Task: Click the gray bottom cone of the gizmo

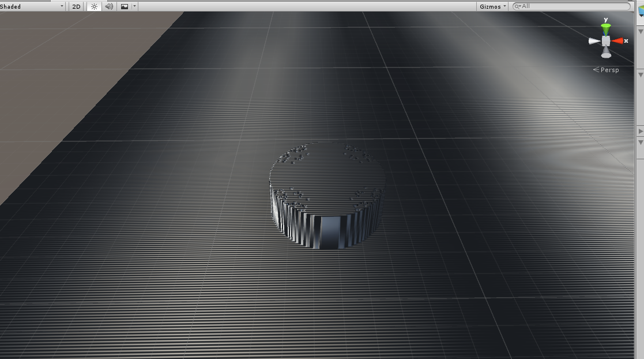Action: tap(606, 53)
